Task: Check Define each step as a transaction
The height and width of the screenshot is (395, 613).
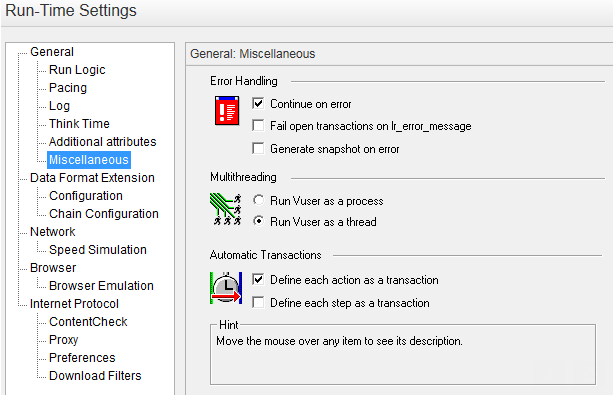Action: (x=258, y=302)
